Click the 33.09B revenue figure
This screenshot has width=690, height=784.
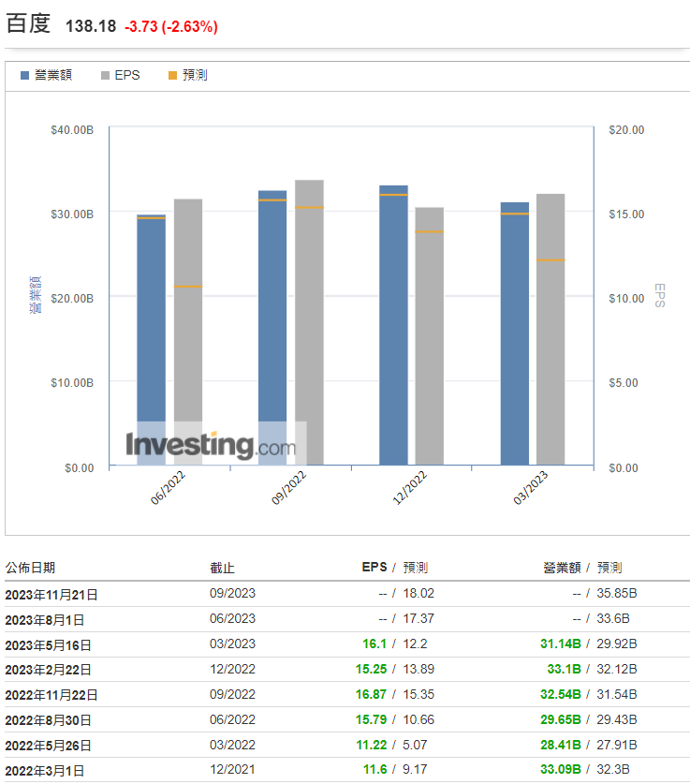click(x=560, y=770)
